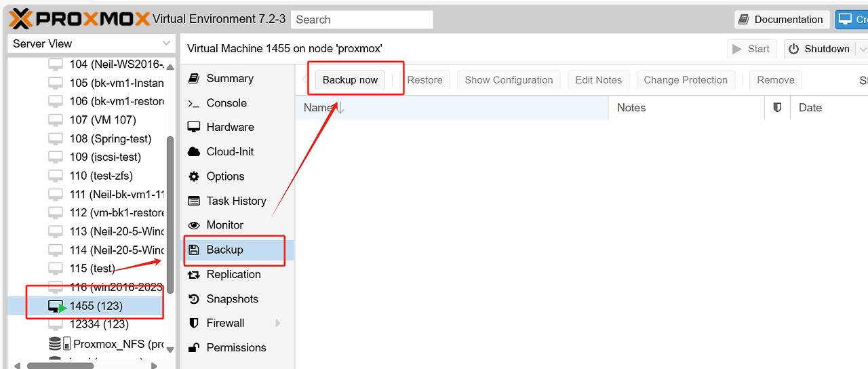The width and height of the screenshot is (868, 369).
Task: Click the Restore button
Action: pos(425,80)
